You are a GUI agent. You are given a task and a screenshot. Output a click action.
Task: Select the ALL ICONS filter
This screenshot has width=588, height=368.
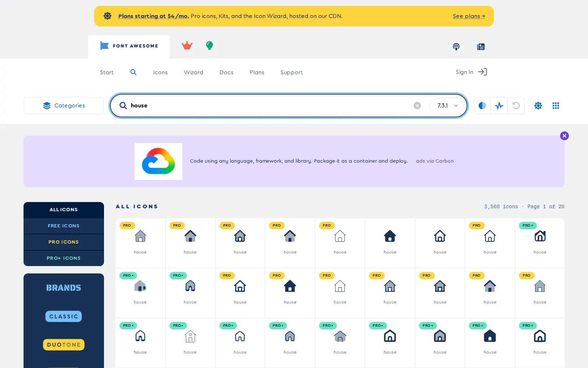pyautogui.click(x=64, y=210)
